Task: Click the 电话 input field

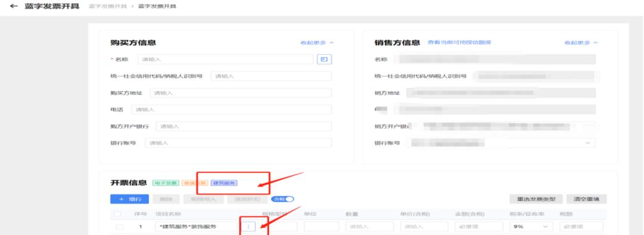Action: point(231,110)
